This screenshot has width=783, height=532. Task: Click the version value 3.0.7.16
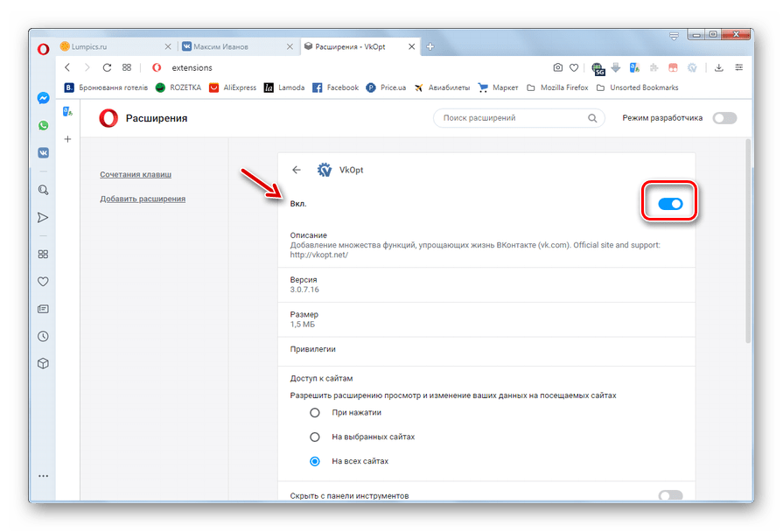pyautogui.click(x=304, y=290)
